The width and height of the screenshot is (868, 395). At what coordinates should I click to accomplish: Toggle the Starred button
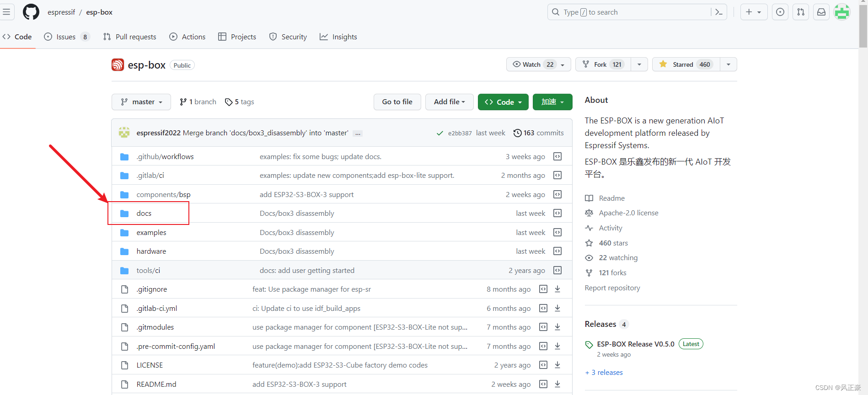pos(686,64)
